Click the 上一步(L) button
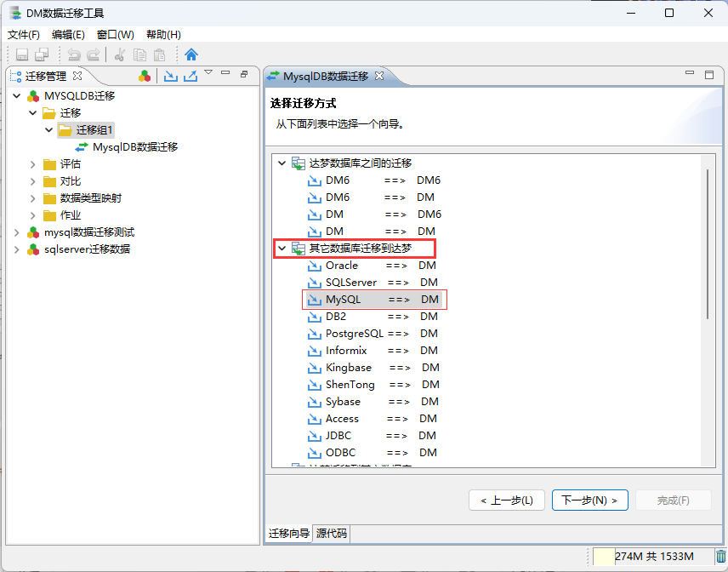The image size is (728, 572). click(507, 500)
